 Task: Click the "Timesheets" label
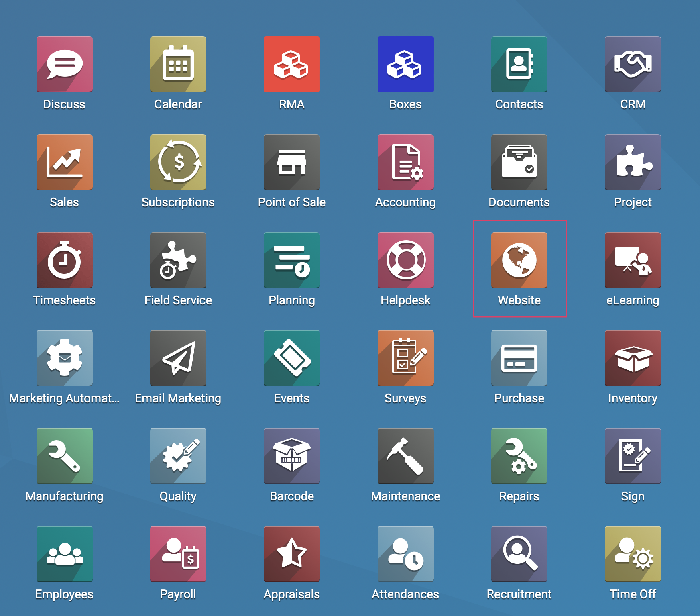[64, 300]
